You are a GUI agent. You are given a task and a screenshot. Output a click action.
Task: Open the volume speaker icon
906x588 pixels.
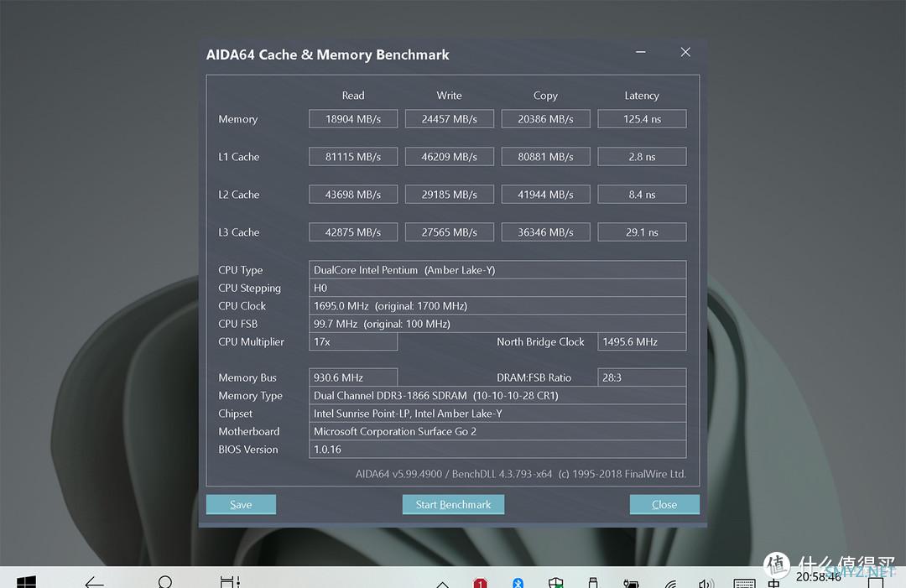(706, 583)
